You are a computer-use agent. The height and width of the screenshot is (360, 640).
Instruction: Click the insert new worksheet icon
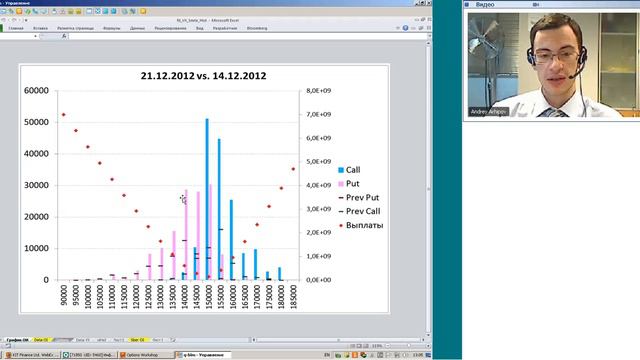tap(173, 340)
